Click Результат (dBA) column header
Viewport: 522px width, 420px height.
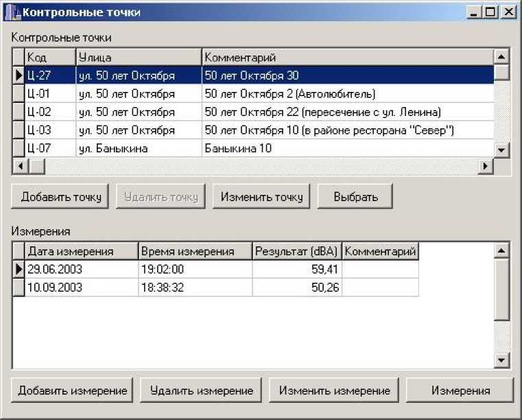(x=297, y=251)
